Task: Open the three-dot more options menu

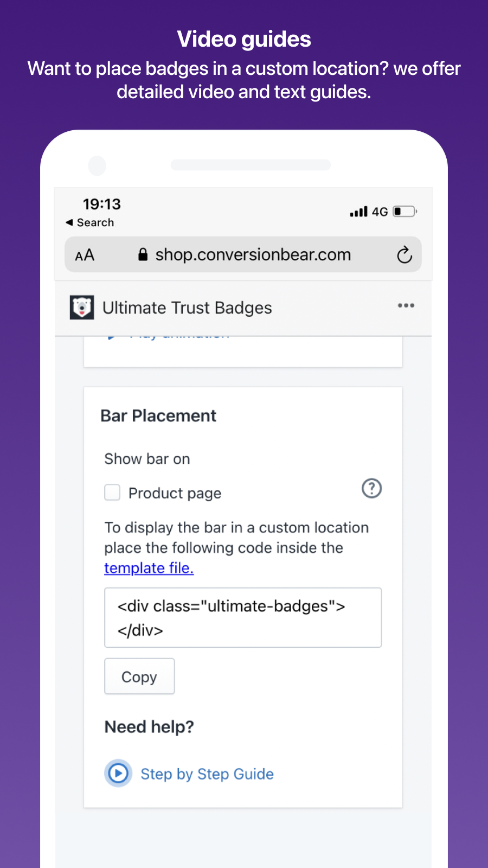Action: 406,305
